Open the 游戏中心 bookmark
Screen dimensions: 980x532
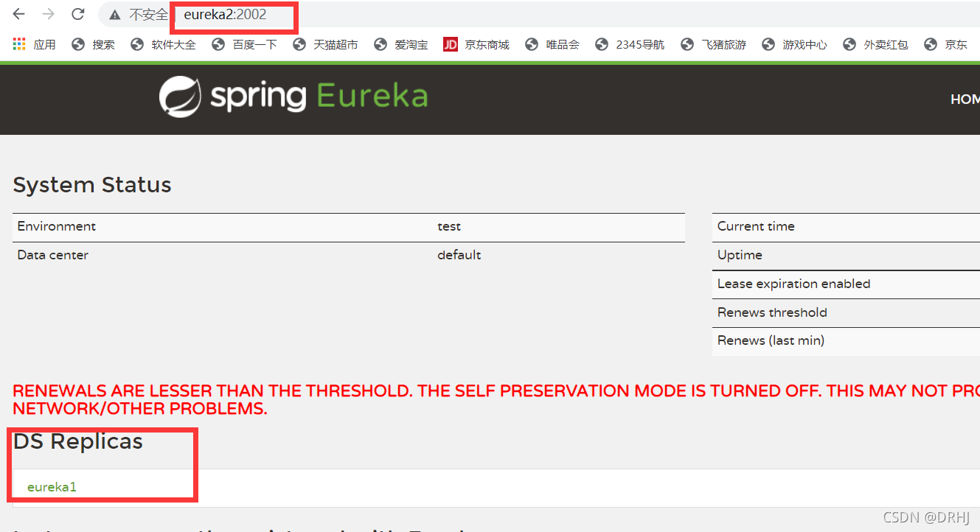[x=794, y=45]
